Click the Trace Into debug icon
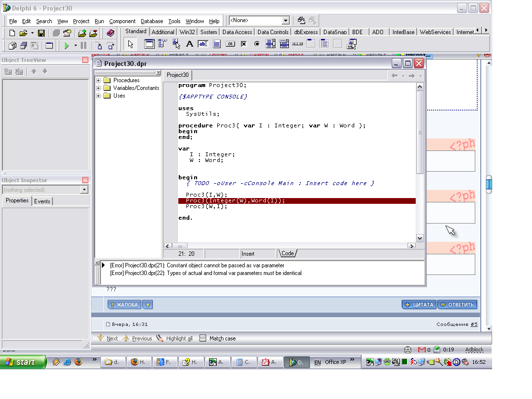Viewport: 532px width, 399px height. (99, 46)
